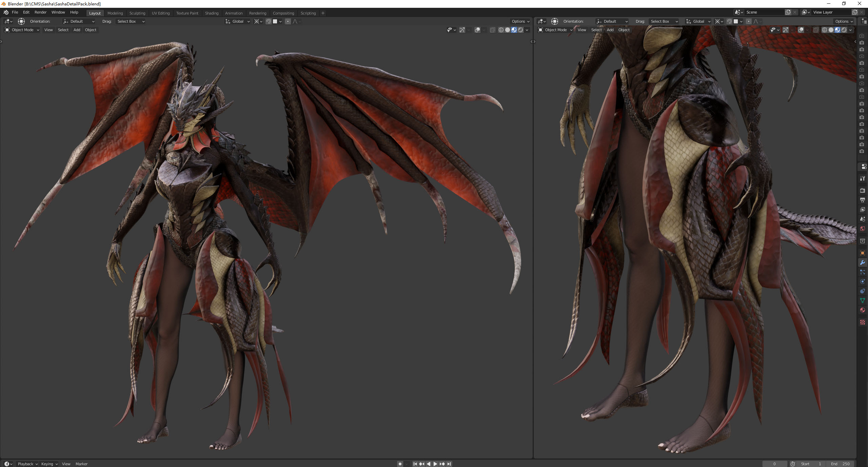
Task: Switch left viewport to rendered shading
Action: (x=520, y=30)
